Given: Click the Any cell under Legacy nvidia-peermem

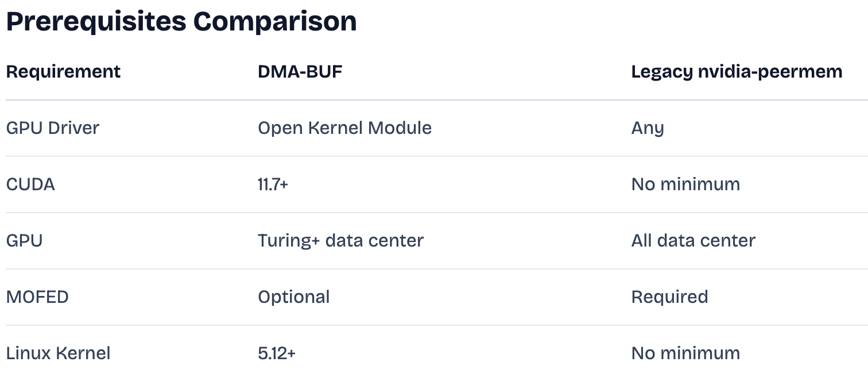Looking at the screenshot, I should point(648,128).
